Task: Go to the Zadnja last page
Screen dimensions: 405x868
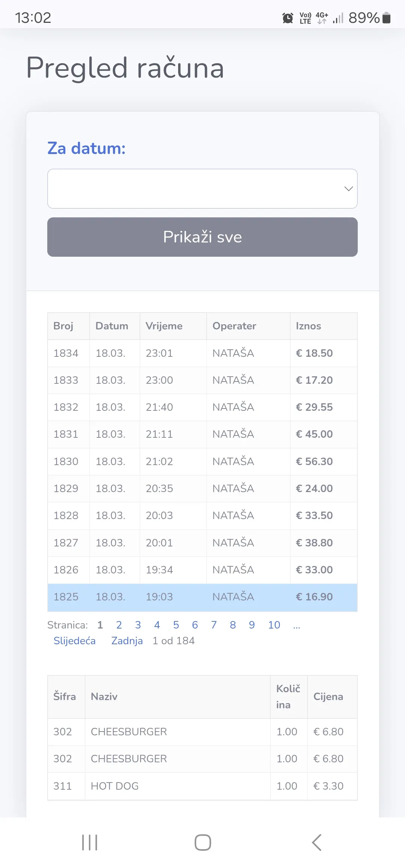Action: [x=127, y=641]
